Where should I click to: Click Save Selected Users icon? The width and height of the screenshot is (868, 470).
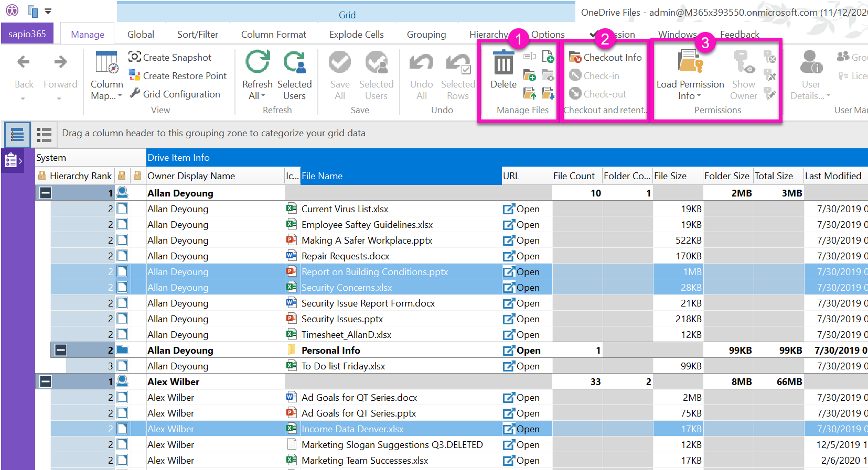(x=376, y=62)
